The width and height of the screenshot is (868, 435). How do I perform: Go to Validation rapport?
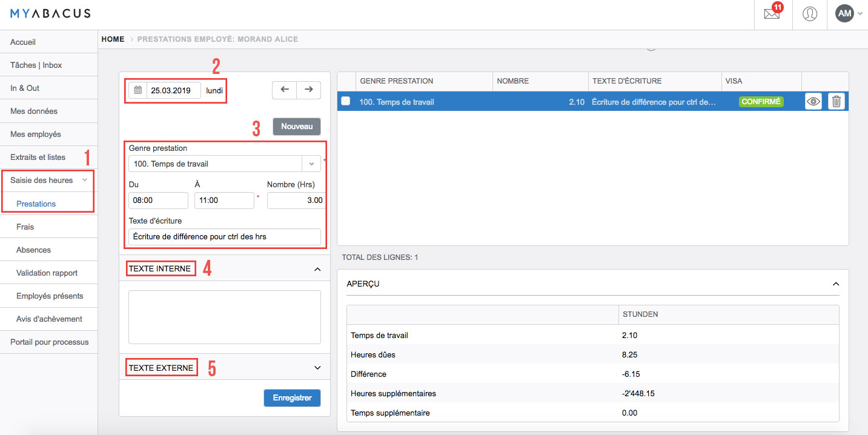48,273
